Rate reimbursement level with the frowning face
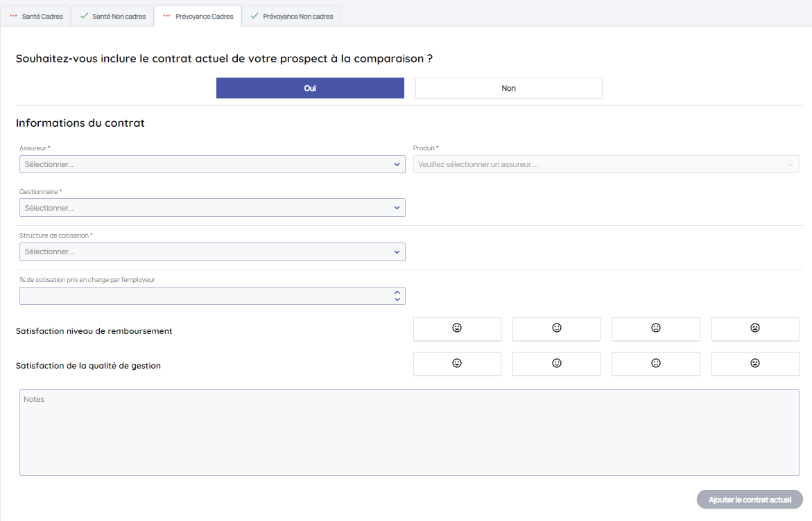Viewport: 812px width, 521px height. (x=655, y=328)
